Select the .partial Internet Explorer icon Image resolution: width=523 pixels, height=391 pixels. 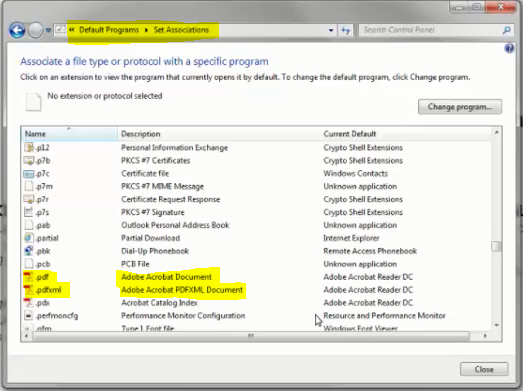coord(29,238)
